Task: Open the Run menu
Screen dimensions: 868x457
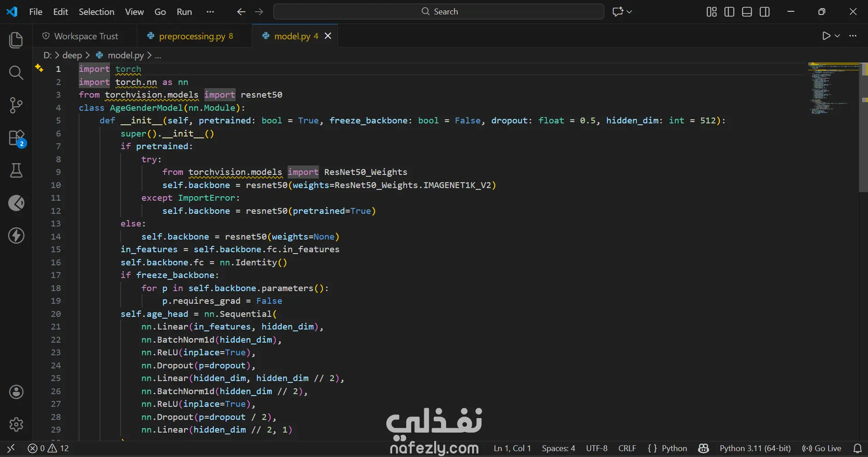Action: (x=184, y=12)
